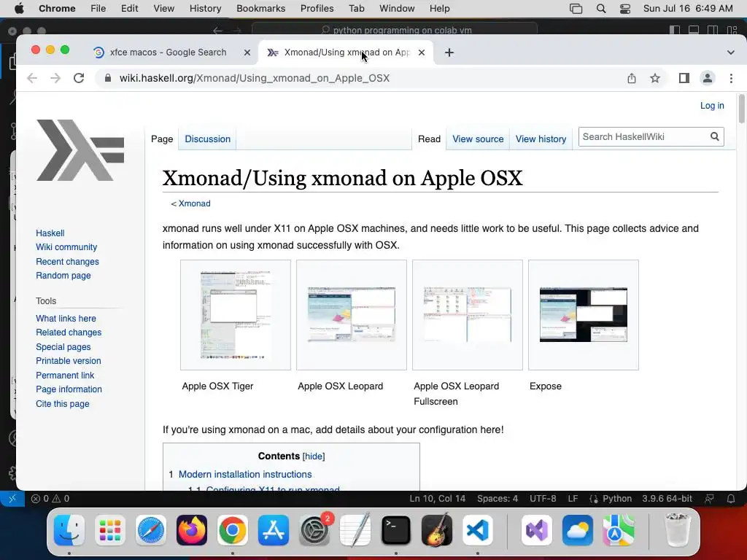
Task: Click Python interpreter version in VS Code status bar
Action: point(667,499)
